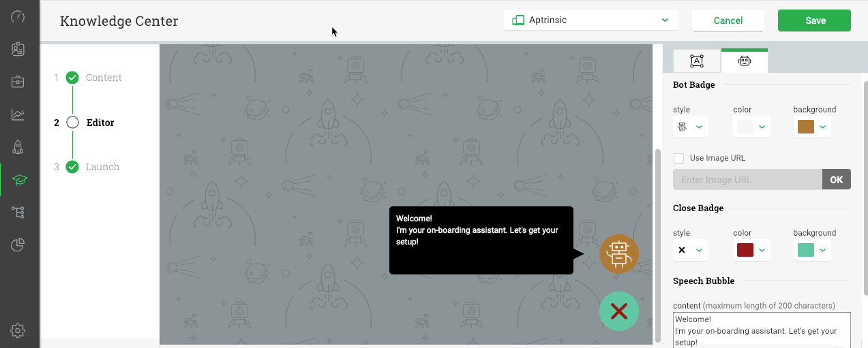
Task: Click the preview canvas vertical scrollbar
Action: coord(658,245)
